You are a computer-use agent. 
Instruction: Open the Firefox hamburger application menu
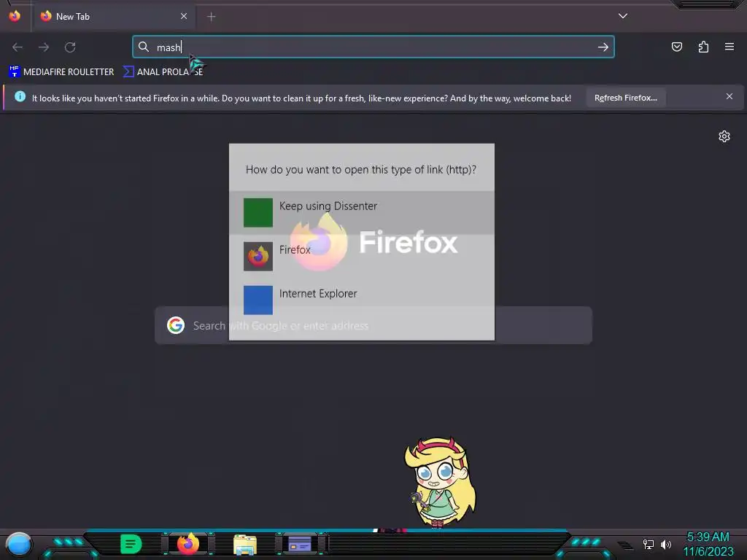coord(729,47)
